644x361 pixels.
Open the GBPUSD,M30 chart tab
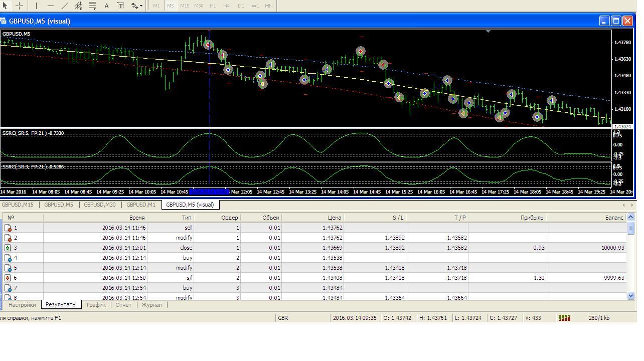pos(99,205)
